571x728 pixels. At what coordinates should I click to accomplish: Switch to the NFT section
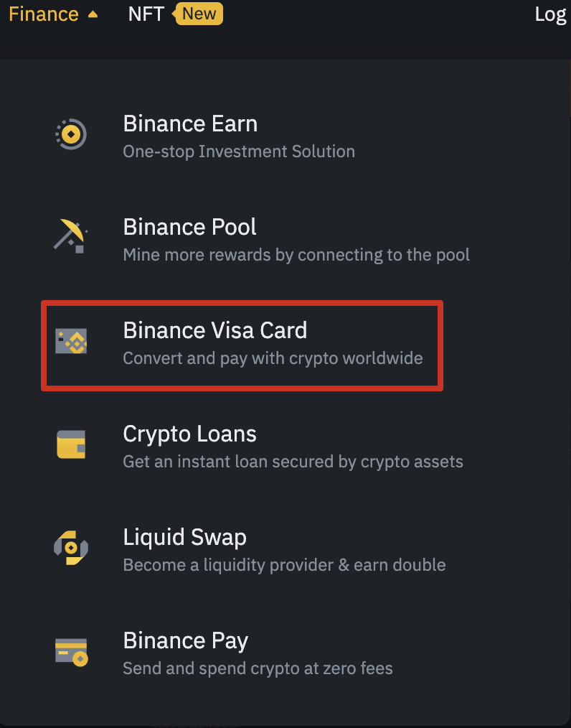click(146, 13)
